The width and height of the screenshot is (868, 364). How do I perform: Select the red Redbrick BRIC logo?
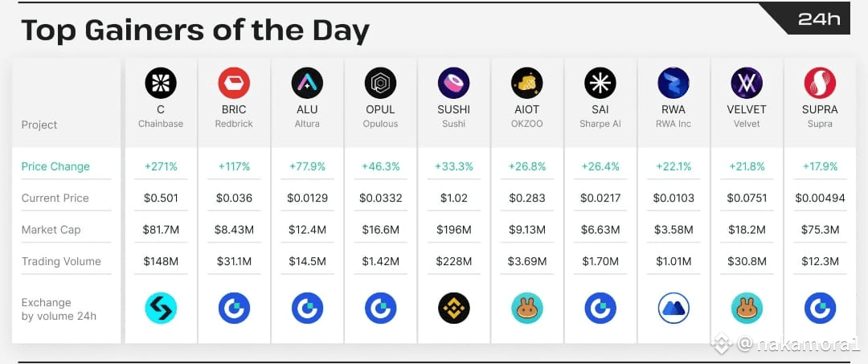pyautogui.click(x=234, y=83)
